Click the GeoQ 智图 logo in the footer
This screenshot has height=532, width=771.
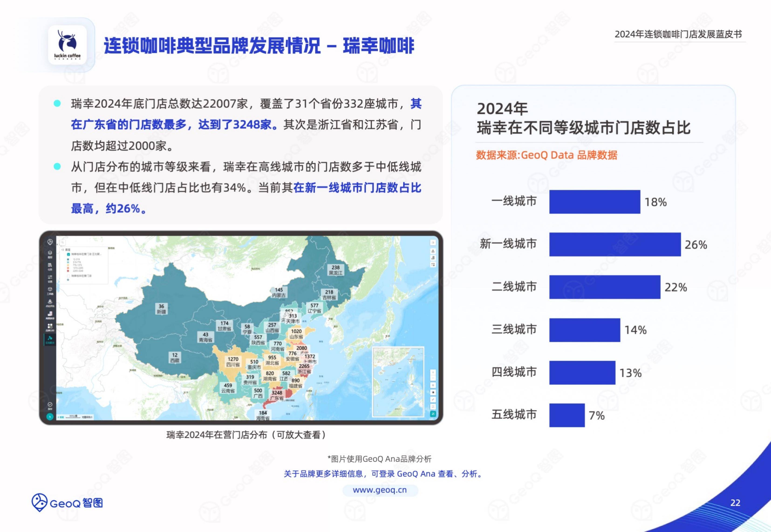pyautogui.click(x=67, y=503)
